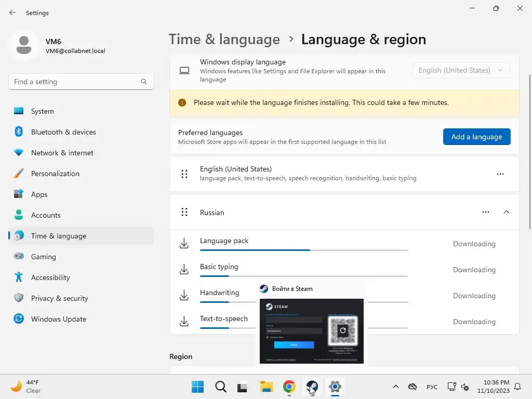Open Task View on taskbar

click(242, 387)
